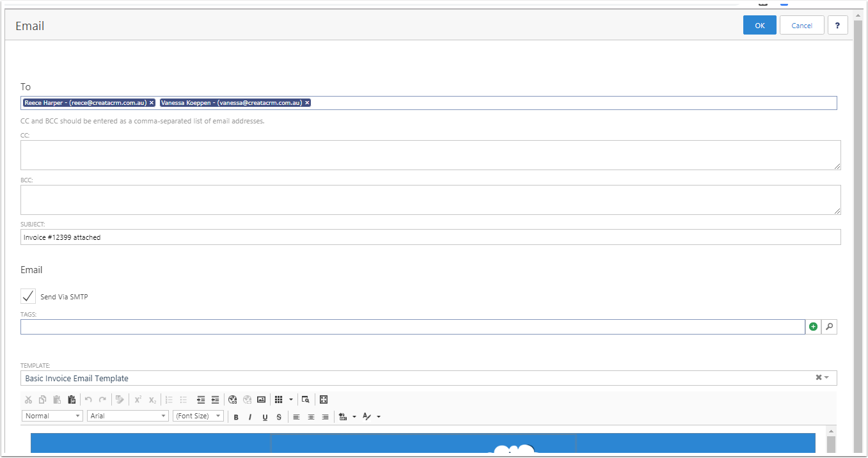Open the Normal paragraph style dropdown
Viewport: 868px width, 458px height.
tap(53, 416)
